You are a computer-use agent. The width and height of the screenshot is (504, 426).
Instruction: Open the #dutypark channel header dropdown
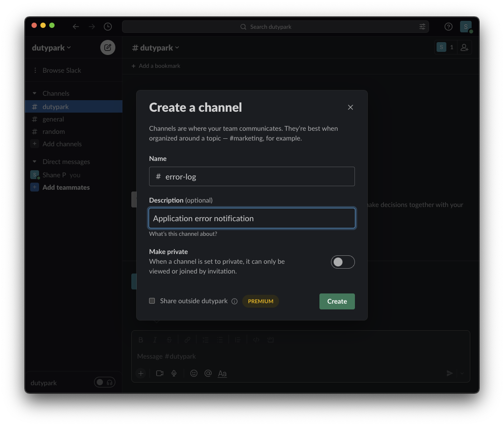pos(156,48)
